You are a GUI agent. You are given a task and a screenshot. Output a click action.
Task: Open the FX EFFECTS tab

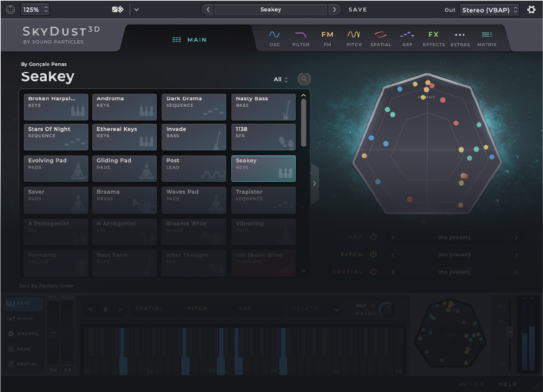coord(434,39)
